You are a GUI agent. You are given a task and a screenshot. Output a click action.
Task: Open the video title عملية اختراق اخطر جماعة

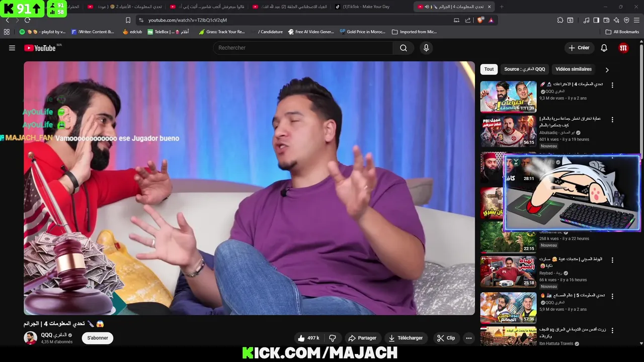point(570,121)
